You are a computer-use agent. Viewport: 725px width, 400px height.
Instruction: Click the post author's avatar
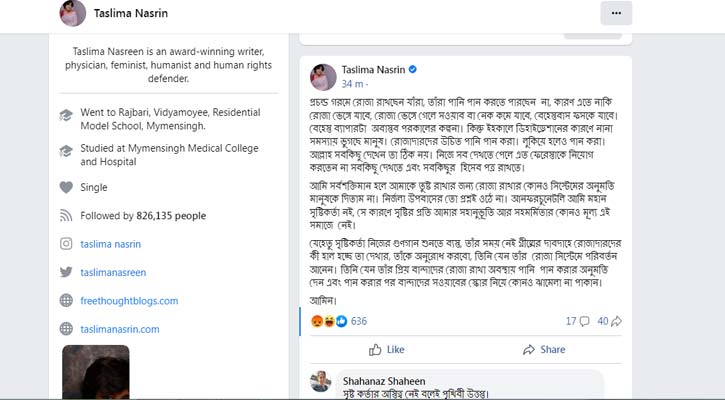coord(320,77)
